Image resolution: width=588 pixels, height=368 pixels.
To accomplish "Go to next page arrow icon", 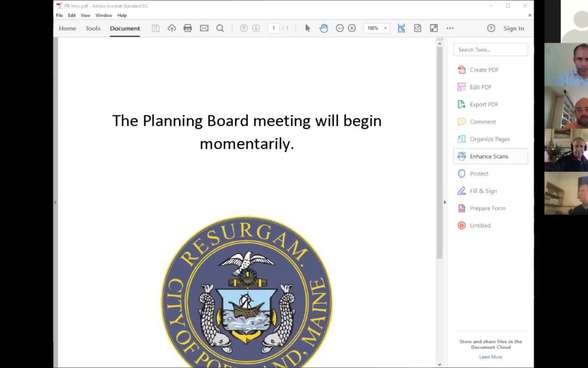I will pos(256,28).
